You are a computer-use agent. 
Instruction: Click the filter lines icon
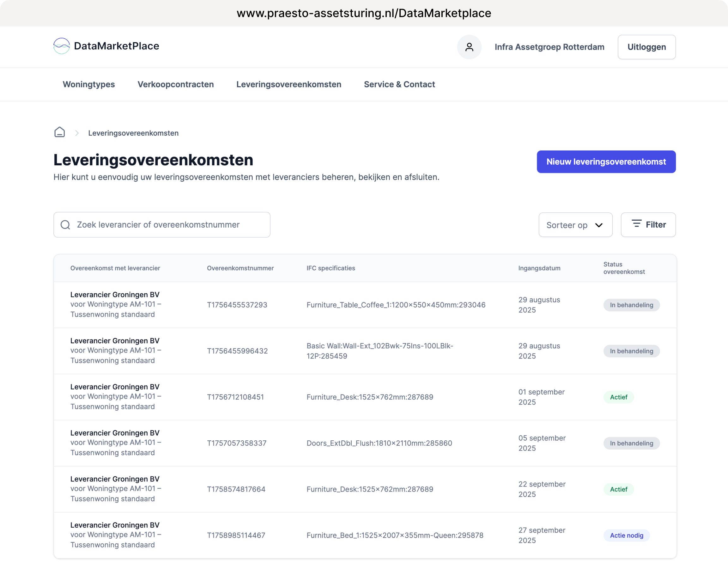coord(636,224)
